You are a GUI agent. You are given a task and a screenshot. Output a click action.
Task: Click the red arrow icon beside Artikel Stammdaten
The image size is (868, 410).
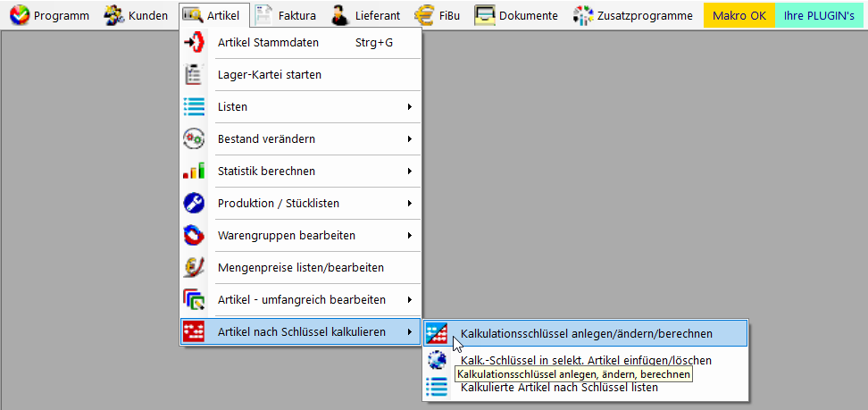pyautogui.click(x=194, y=43)
